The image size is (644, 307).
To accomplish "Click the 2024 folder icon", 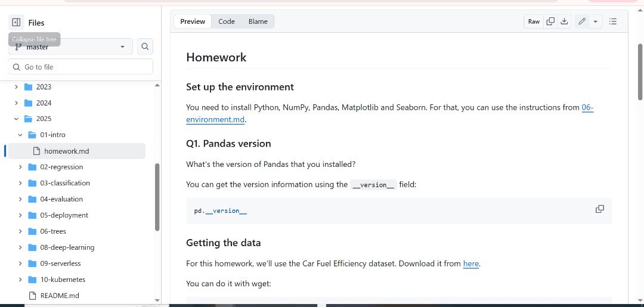I will (x=29, y=103).
